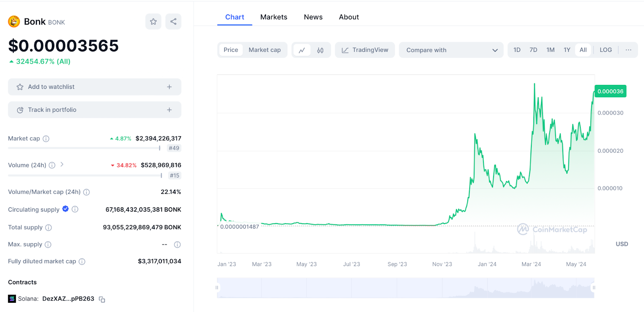Switch to line chart view
The image size is (644, 312).
[x=302, y=50]
